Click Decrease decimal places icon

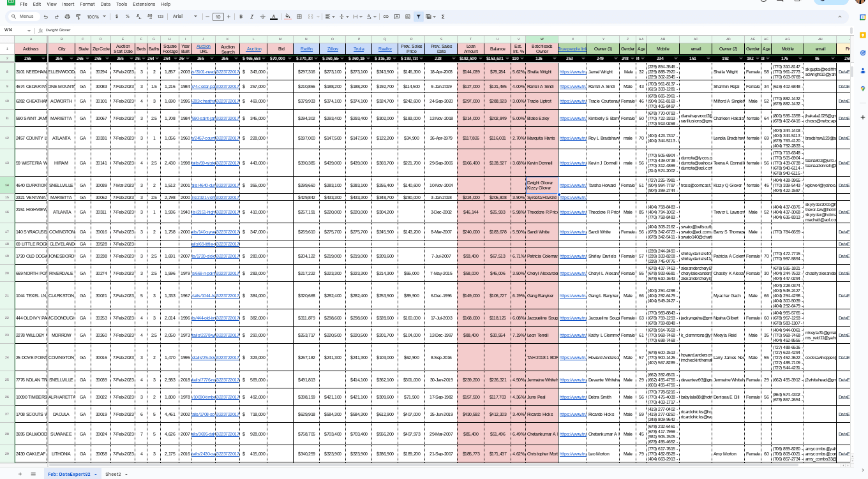pos(138,17)
